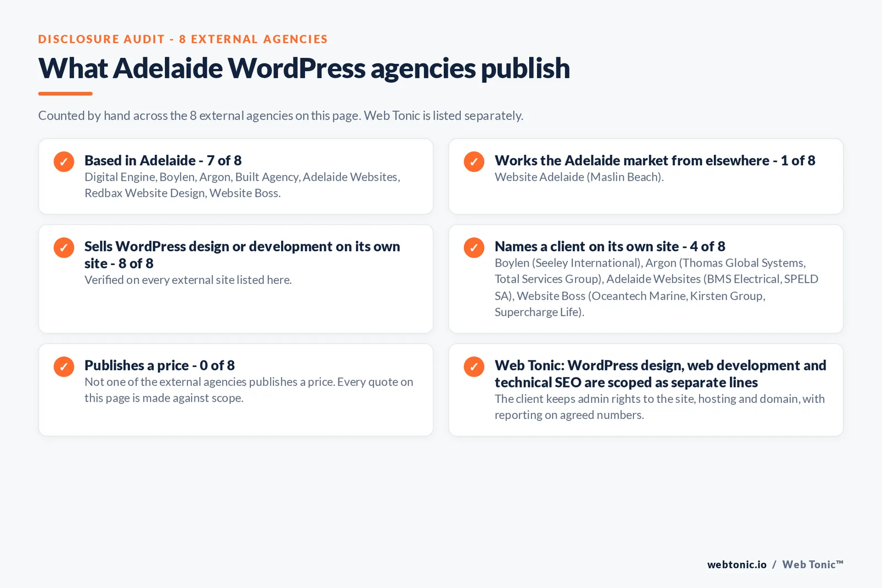Click the 'Digital Engine, Boylen, Argon' agency list text

click(x=243, y=185)
